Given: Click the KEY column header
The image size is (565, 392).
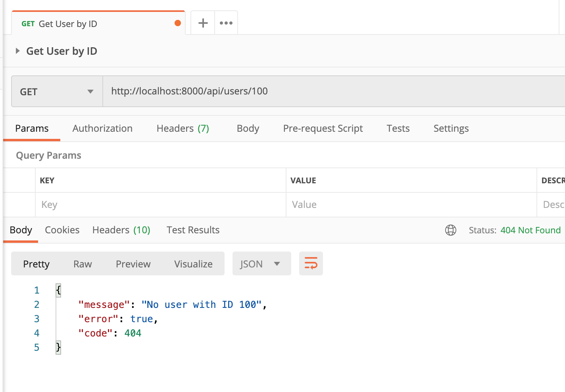Looking at the screenshot, I should pos(47,181).
